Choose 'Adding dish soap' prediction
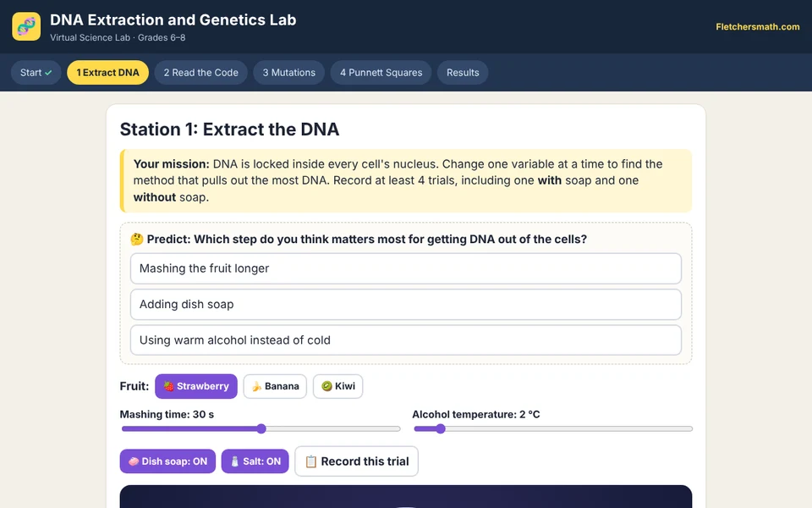Screen dimensions: 812x508 click(x=406, y=304)
